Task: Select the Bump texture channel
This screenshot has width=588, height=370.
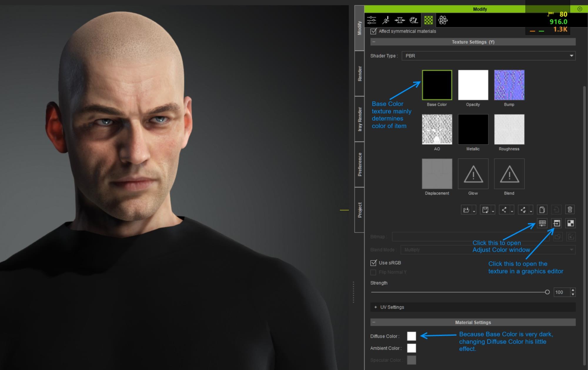Action: point(509,85)
